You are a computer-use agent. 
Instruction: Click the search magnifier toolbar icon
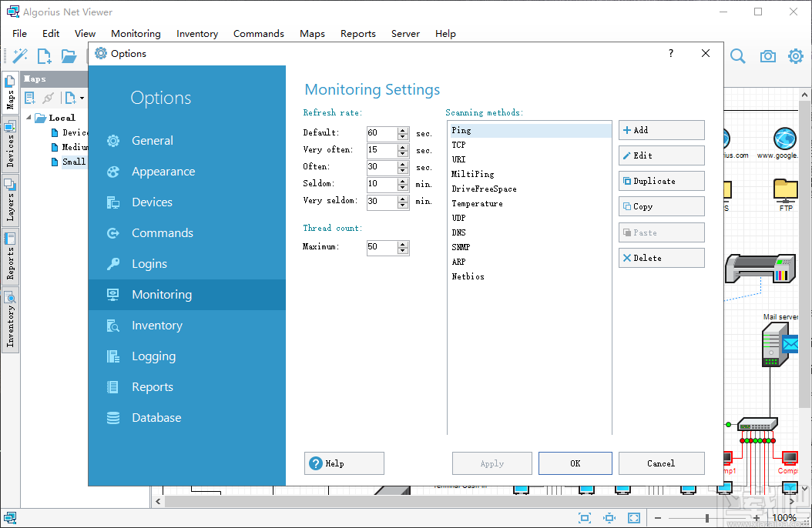pyautogui.click(x=738, y=56)
